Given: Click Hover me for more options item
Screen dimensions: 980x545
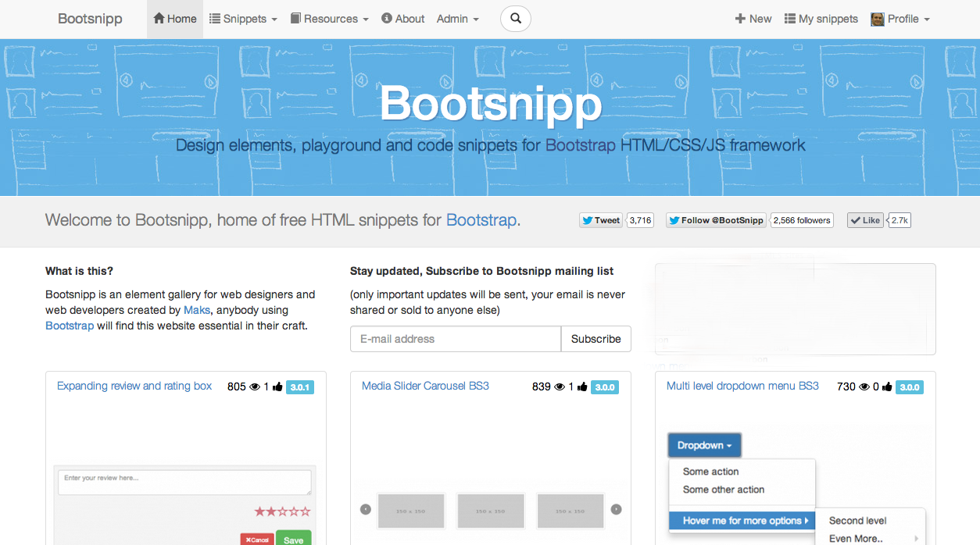Looking at the screenshot, I should coord(742,521).
